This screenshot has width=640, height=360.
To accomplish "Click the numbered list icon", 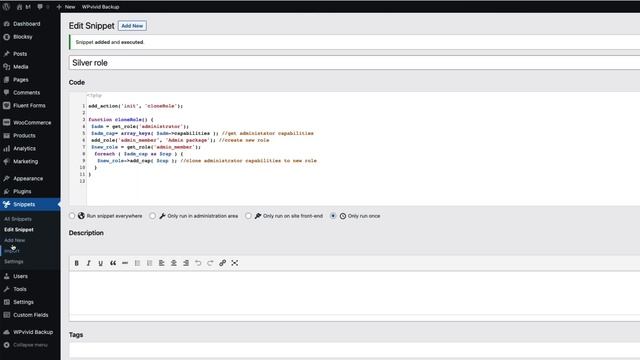I will [149, 263].
